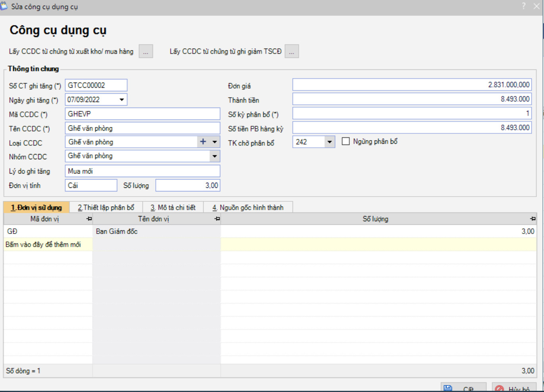Browse CCDC from ghi giảm TSCĐ voucher
The image size is (544, 392).
292,51
